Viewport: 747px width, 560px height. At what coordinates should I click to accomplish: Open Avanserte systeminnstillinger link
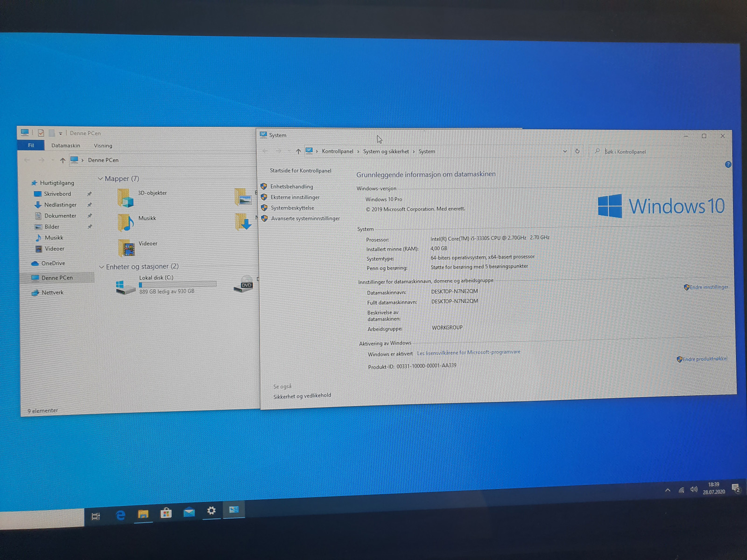tap(305, 218)
